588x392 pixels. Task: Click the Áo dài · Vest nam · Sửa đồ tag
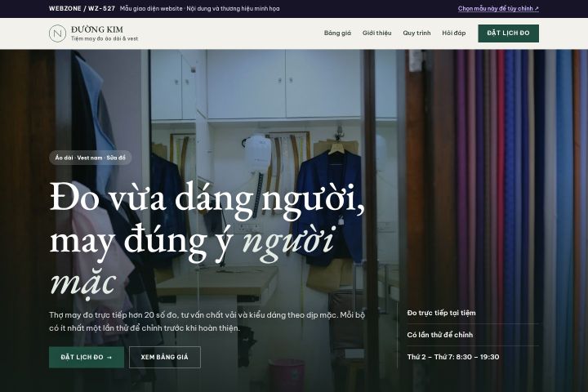click(x=90, y=158)
